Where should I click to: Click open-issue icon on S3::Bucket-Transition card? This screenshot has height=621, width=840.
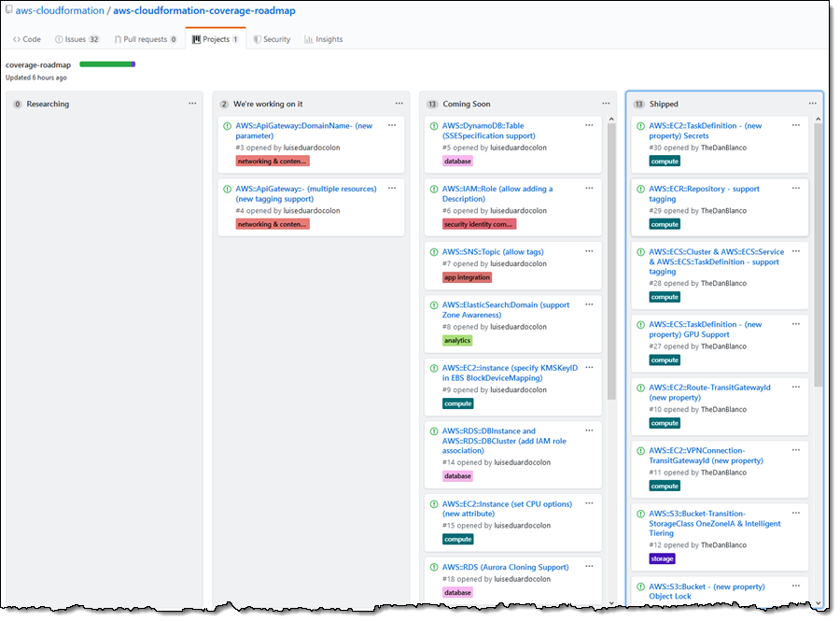tap(641, 514)
